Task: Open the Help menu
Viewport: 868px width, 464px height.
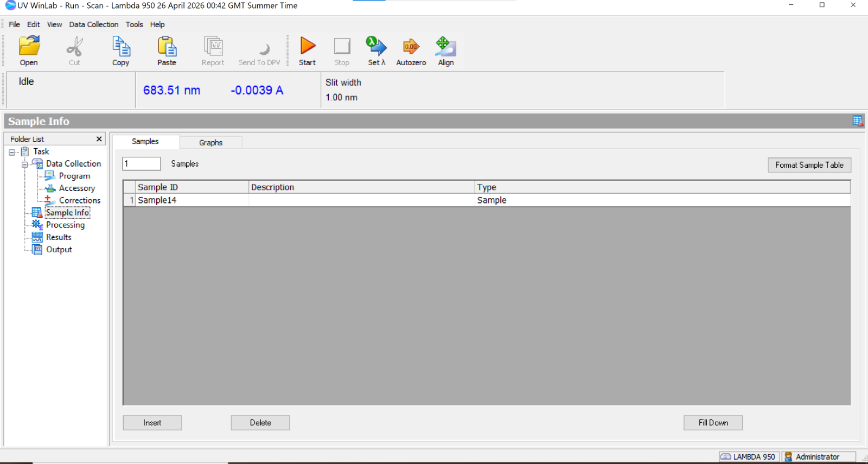Action: [157, 24]
